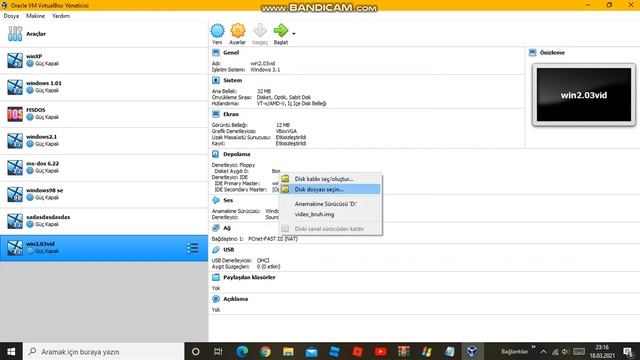640x360 pixels.
Task: Click the Başlat green arrow icon
Action: coord(280,31)
